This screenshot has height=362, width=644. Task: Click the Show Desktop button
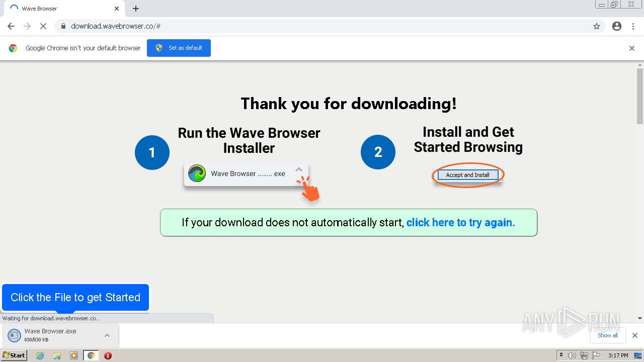pos(638,355)
